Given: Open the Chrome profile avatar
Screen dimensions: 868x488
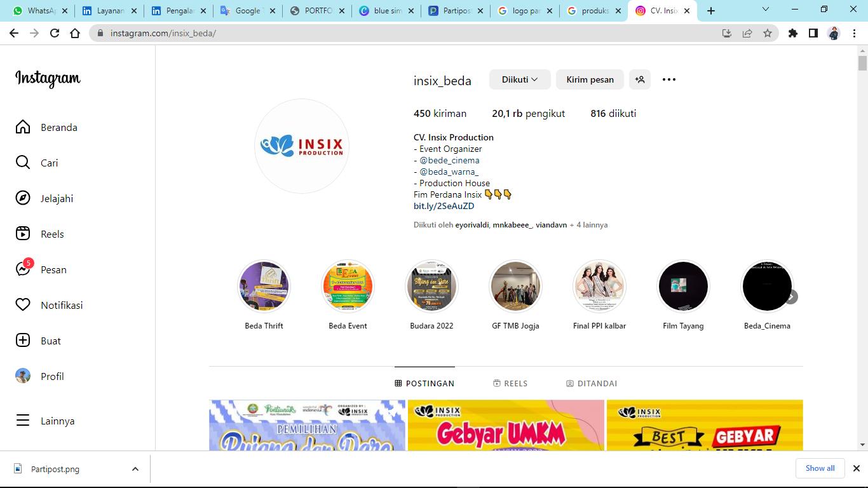Looking at the screenshot, I should (x=834, y=33).
